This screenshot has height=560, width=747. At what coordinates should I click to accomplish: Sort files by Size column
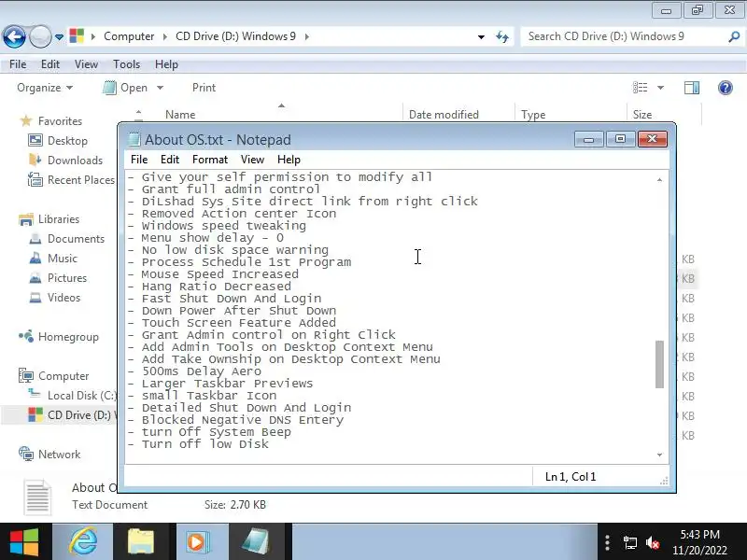pos(642,115)
